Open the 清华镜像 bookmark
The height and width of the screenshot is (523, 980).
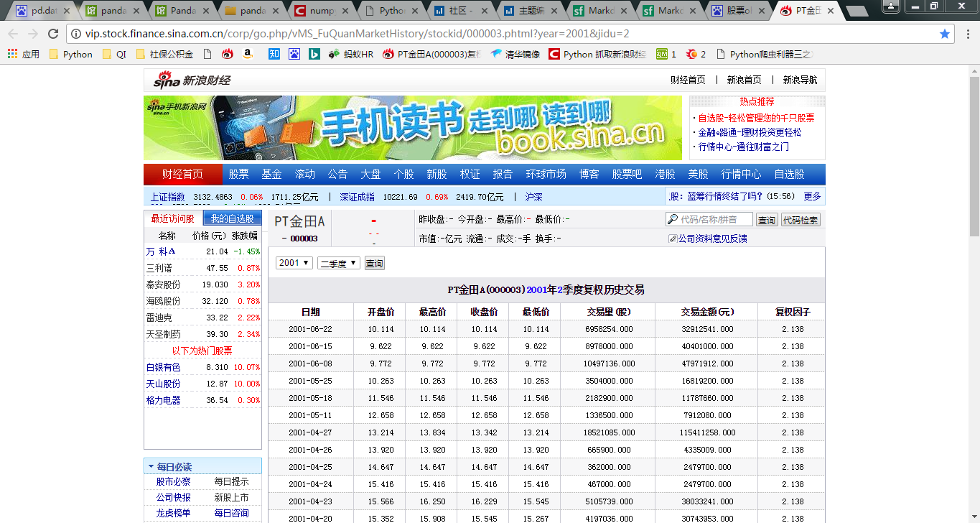click(515, 54)
